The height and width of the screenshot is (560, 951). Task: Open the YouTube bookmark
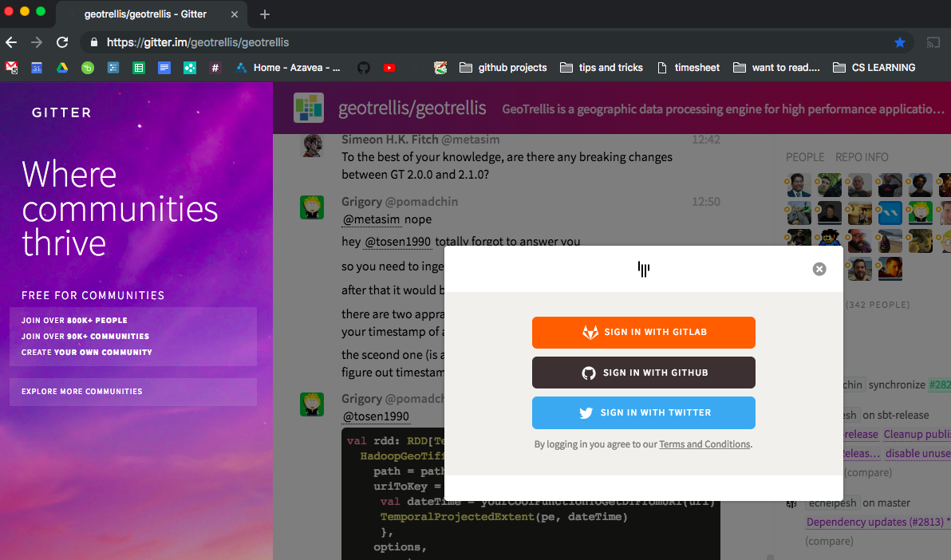[x=389, y=68]
